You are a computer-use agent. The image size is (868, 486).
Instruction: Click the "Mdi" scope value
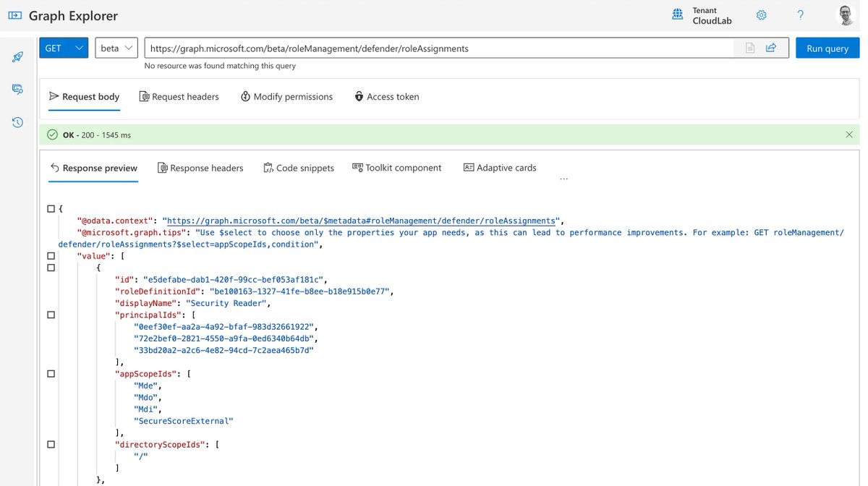[145, 409]
